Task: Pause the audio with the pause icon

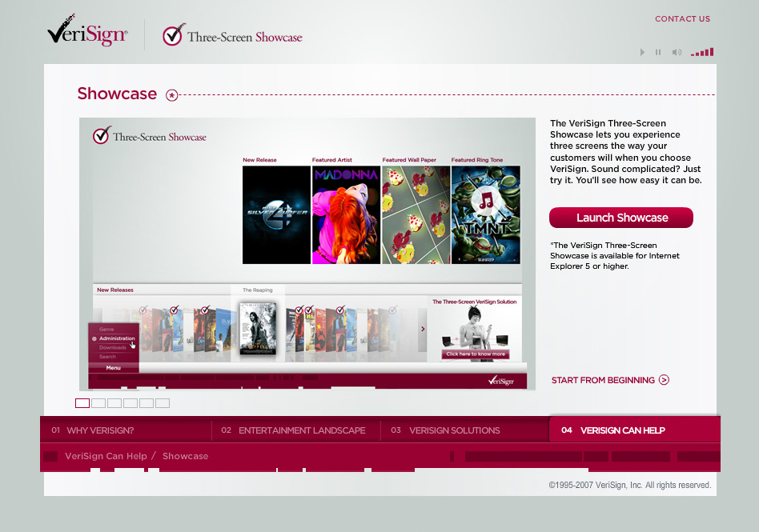Action: pos(658,52)
